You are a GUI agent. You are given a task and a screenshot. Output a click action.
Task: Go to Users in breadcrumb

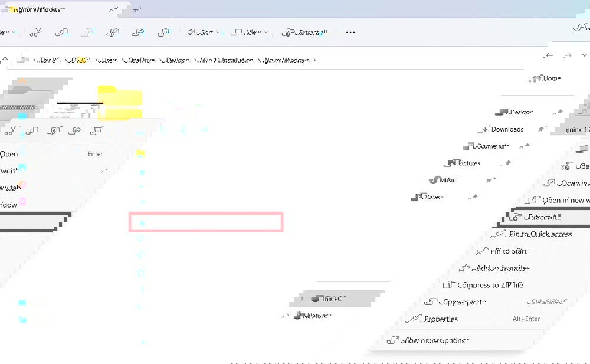click(109, 60)
